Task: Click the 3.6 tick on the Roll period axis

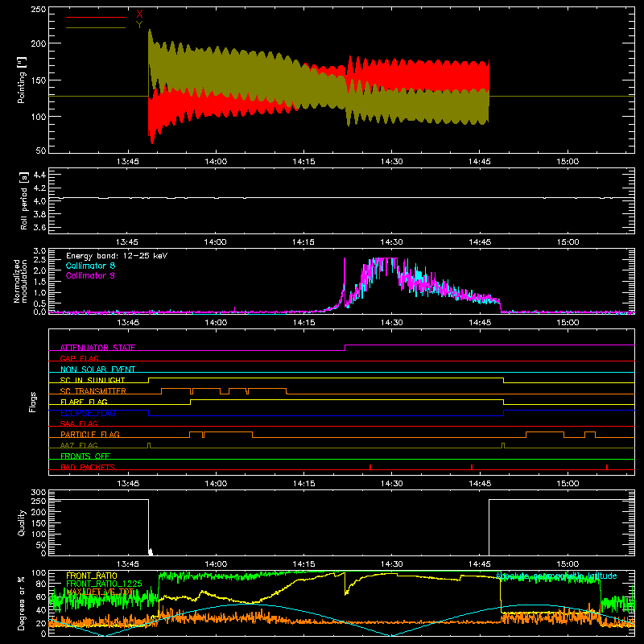Action: click(39, 227)
